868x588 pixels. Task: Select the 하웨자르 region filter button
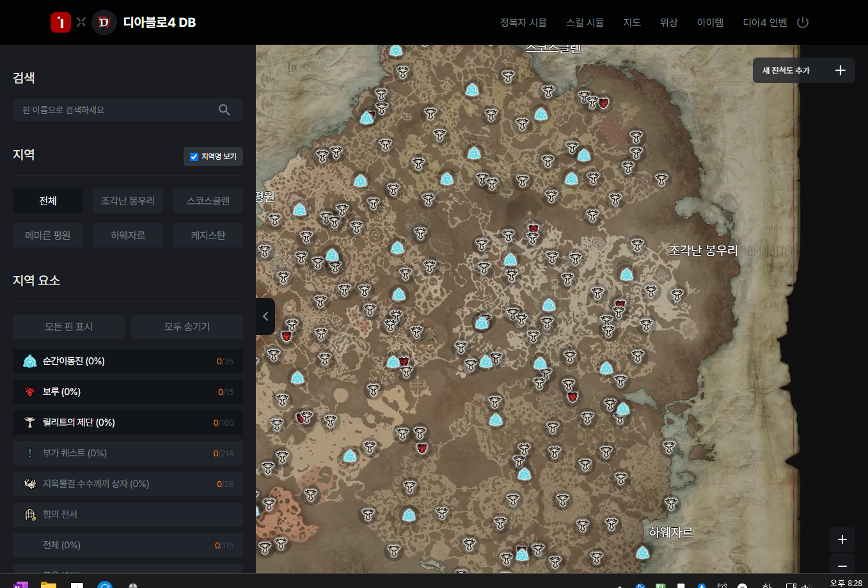[x=128, y=235]
